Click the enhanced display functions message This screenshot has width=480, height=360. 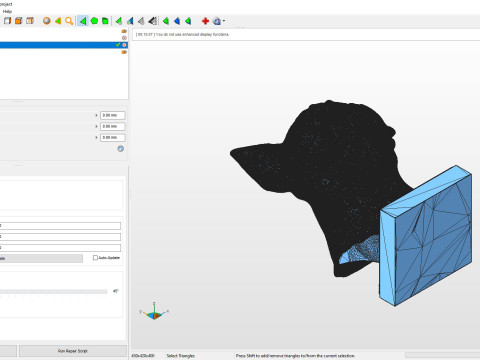click(x=182, y=34)
